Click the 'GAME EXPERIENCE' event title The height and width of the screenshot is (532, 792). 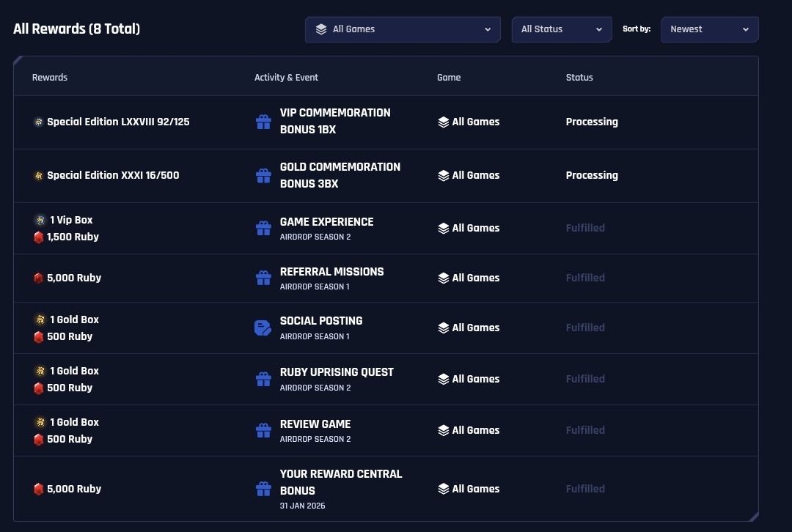[x=327, y=221]
